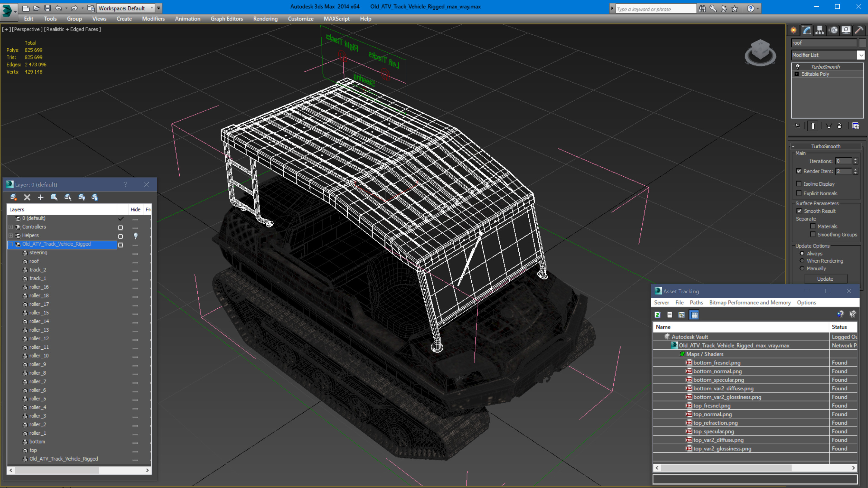The width and height of the screenshot is (868, 488).
Task: Open Bitmap Performance and Memory menu
Action: [750, 302]
